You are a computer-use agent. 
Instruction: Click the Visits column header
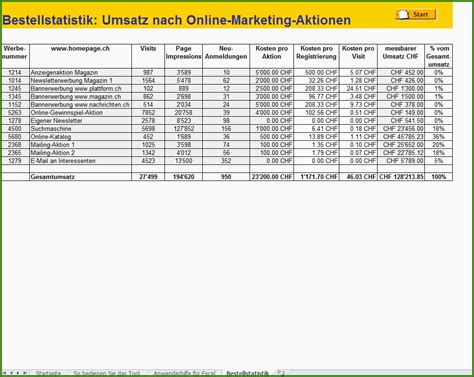[x=148, y=56]
